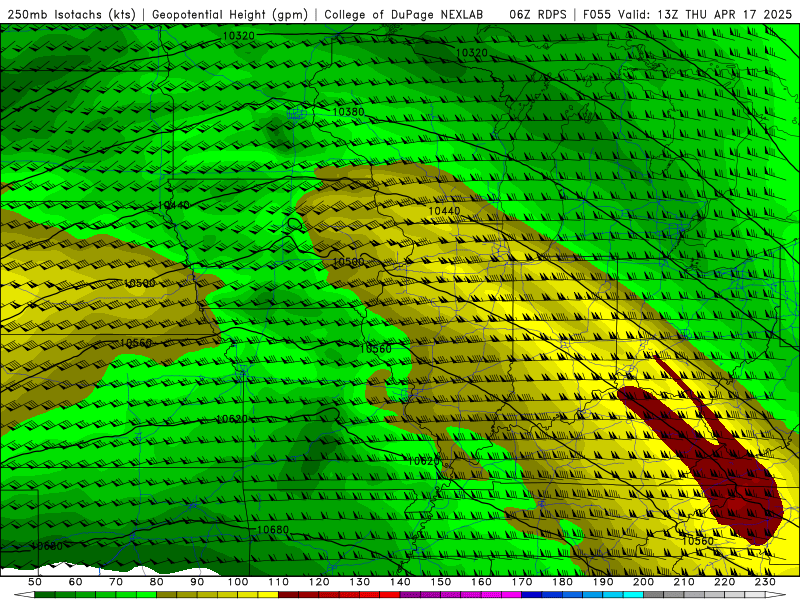
Task: Click the 140 tick label on the color scale
Action: tap(400, 582)
